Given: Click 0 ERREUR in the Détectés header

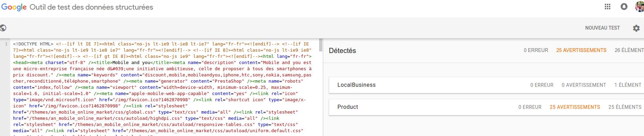Looking at the screenshot, I should click(536, 50).
